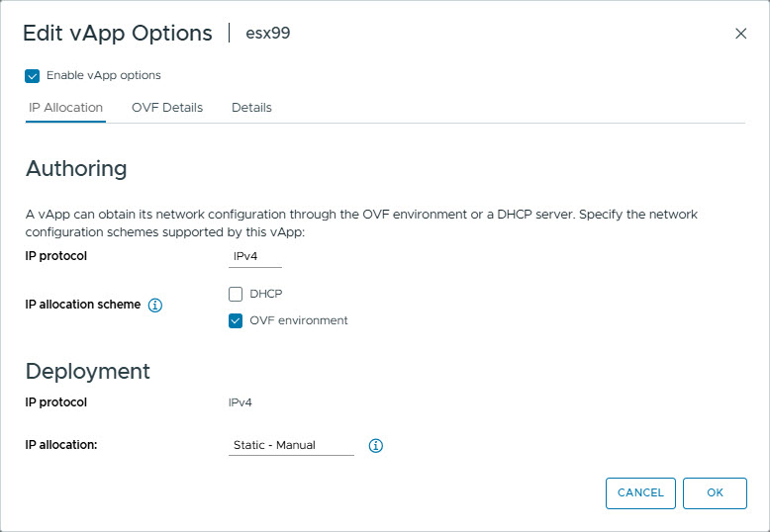This screenshot has height=532, width=770.
Task: Click the Authoring section heading
Action: 76,168
